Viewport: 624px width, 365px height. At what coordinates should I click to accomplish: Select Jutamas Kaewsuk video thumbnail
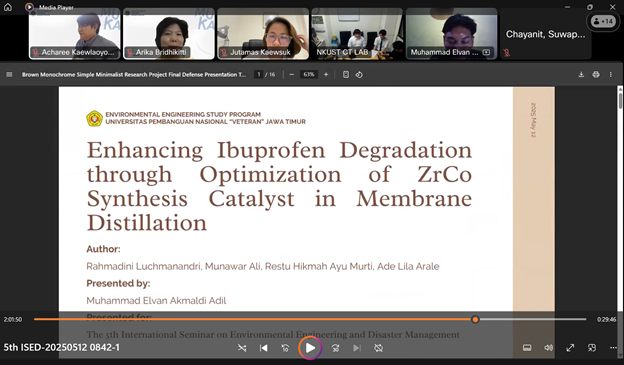263,34
